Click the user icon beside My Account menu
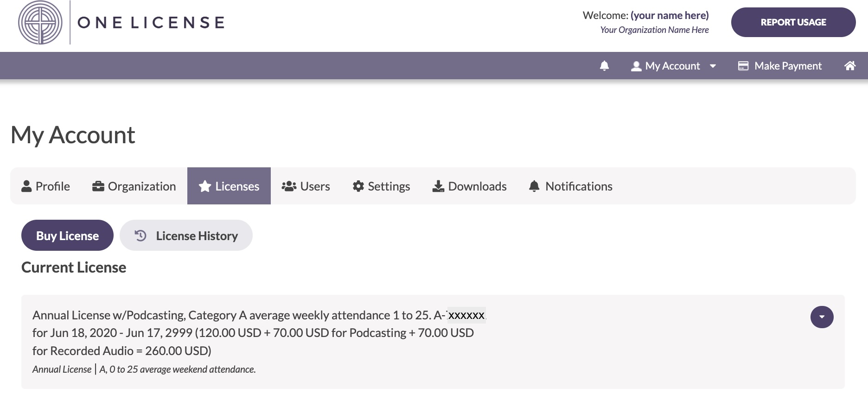 click(636, 66)
